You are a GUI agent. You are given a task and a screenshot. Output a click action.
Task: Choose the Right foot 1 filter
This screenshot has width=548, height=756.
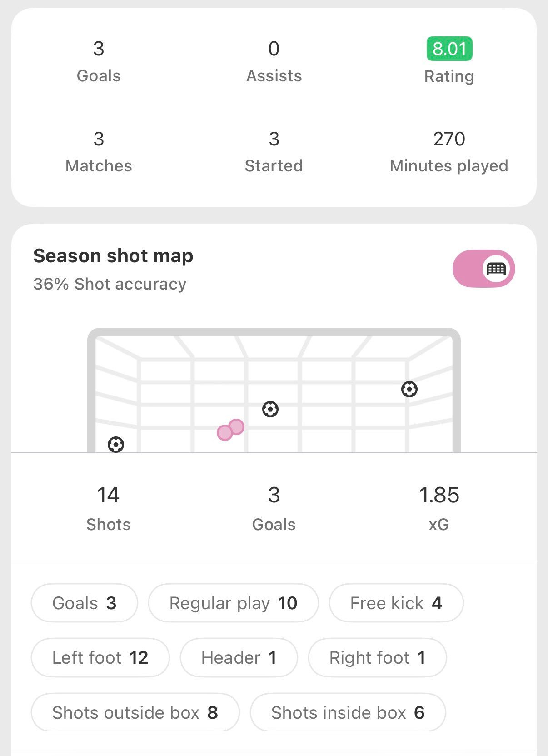click(377, 658)
